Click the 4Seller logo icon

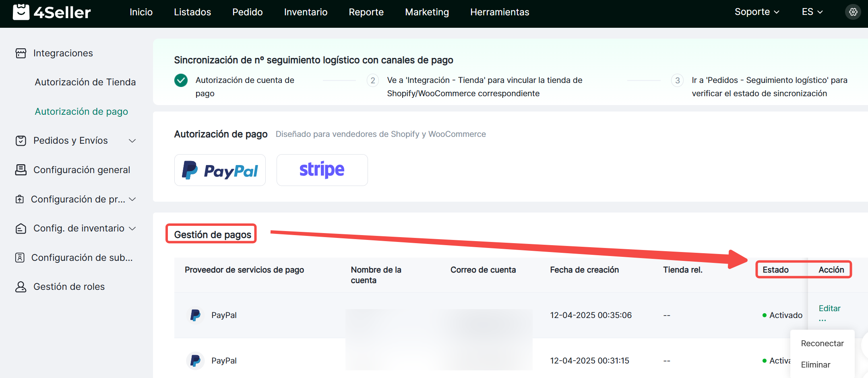21,12
